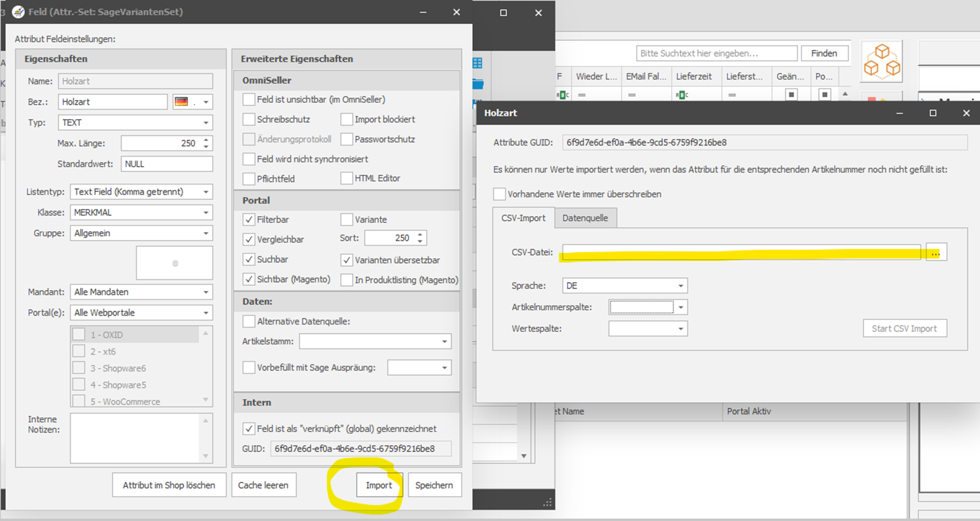
Task: Click the search text input field
Action: (x=716, y=53)
